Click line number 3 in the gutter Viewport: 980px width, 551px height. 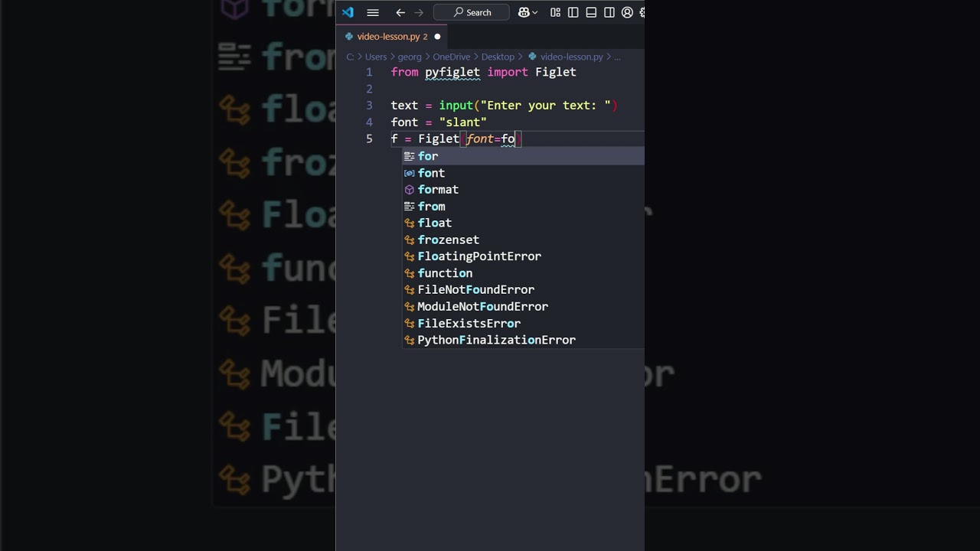click(x=369, y=106)
